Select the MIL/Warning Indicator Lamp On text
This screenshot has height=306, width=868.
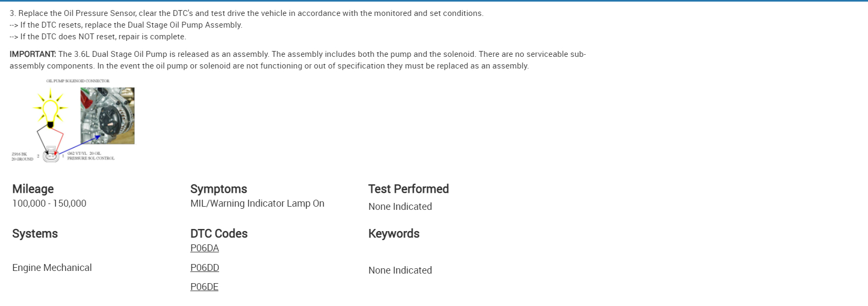click(257, 203)
